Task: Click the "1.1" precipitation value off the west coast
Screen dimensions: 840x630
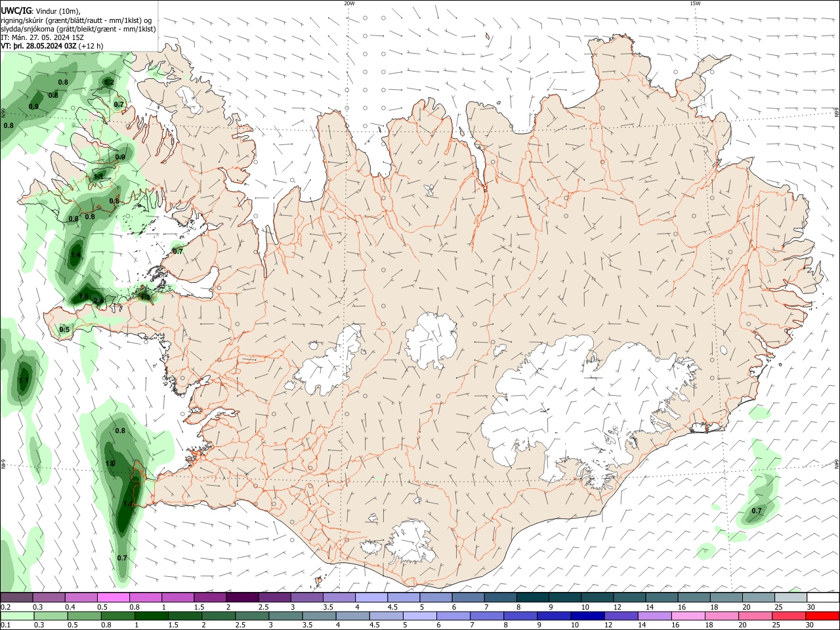Action: coord(24,381)
